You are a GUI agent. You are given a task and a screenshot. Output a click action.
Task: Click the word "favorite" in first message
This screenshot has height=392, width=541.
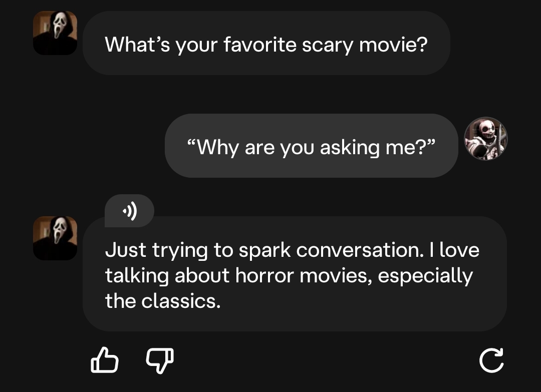click(x=260, y=45)
